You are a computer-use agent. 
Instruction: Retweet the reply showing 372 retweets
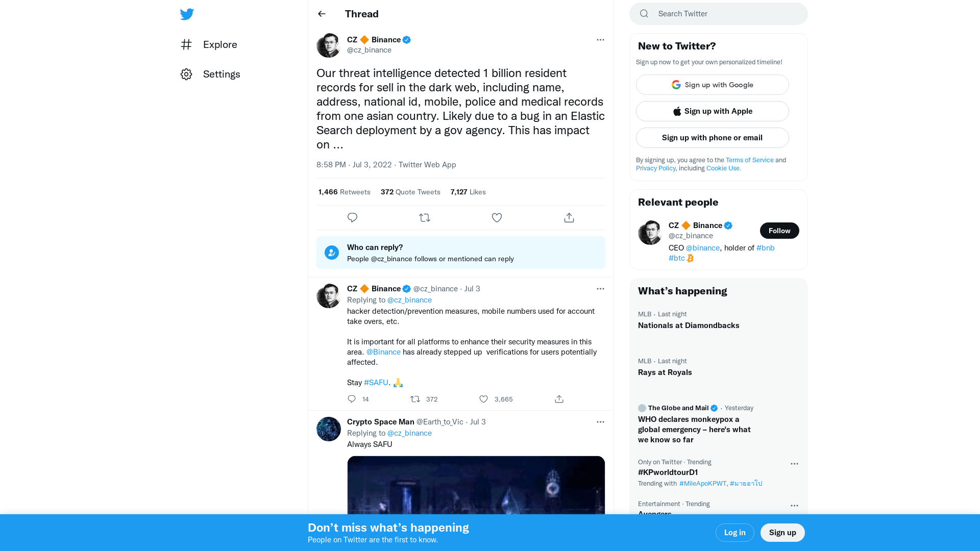click(415, 399)
